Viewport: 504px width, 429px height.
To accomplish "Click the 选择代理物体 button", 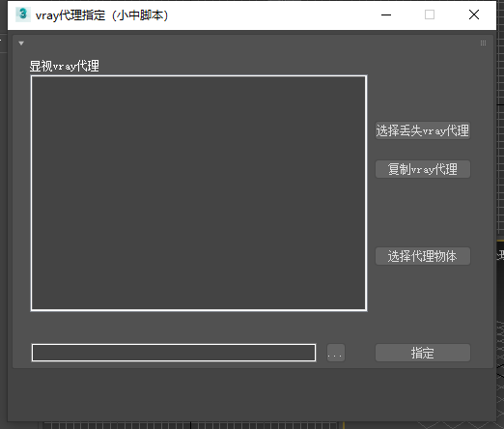I will (x=423, y=256).
